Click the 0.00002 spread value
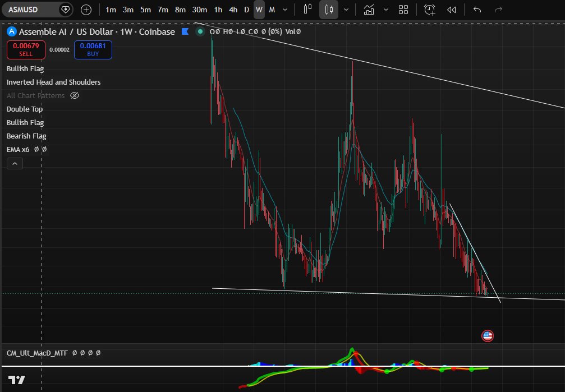The width and height of the screenshot is (565, 392). (x=59, y=50)
